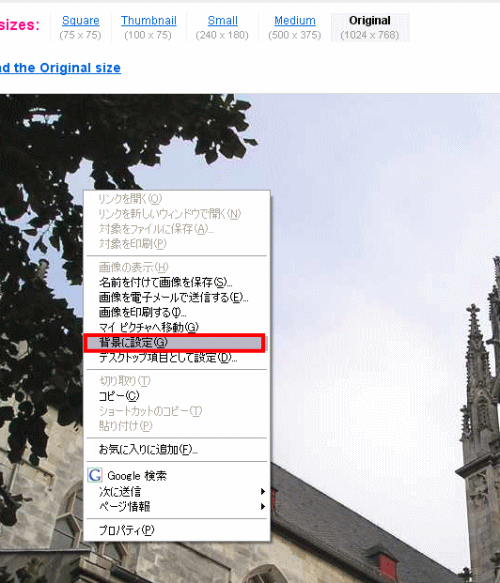Choose Google 検索 menu item
The height and width of the screenshot is (583, 500).
pyautogui.click(x=177, y=476)
